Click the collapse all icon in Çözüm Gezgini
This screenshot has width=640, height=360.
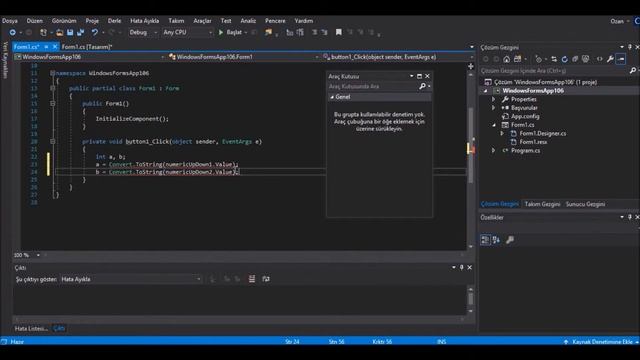tap(575, 59)
